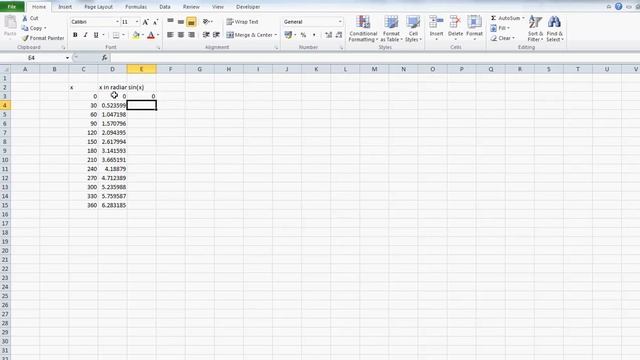The image size is (640, 360).
Task: Click the cell containing 3.141593
Action: point(113,151)
